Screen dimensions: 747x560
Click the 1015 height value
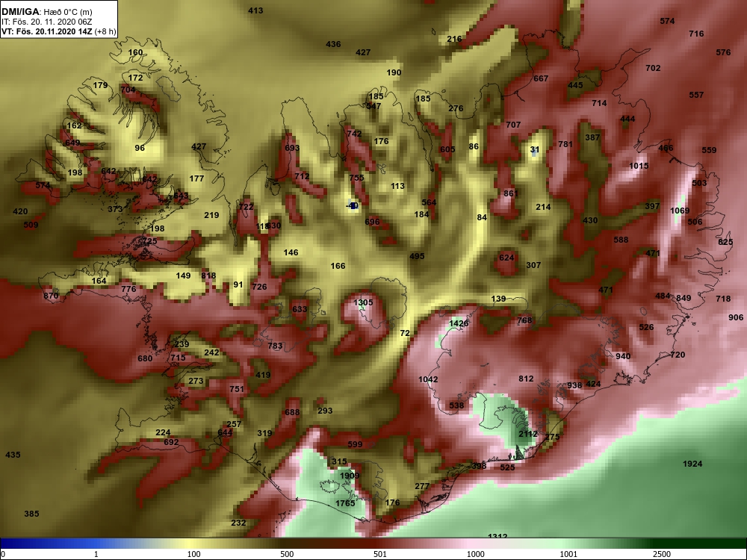click(639, 166)
